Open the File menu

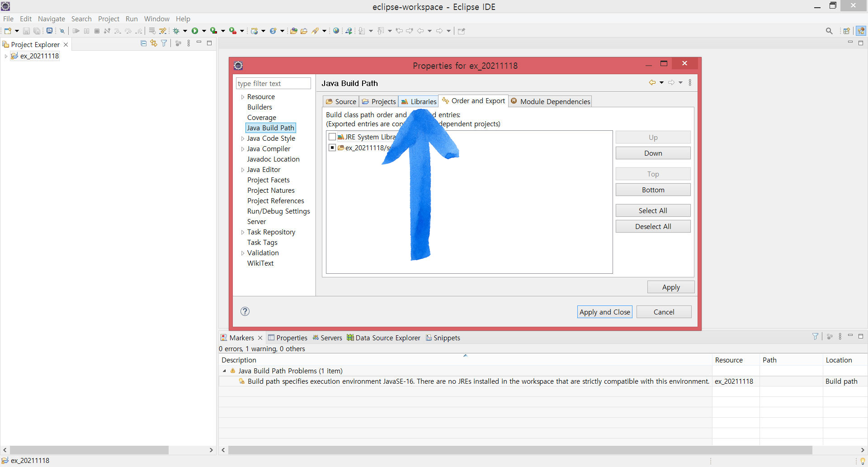coord(8,19)
